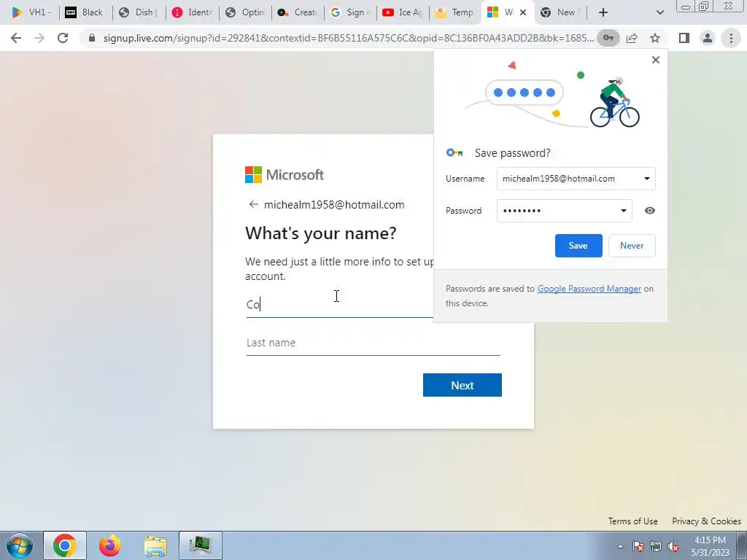This screenshot has height=560, width=747.
Task: Click the Chrome taskbar icon
Action: pyautogui.click(x=65, y=545)
